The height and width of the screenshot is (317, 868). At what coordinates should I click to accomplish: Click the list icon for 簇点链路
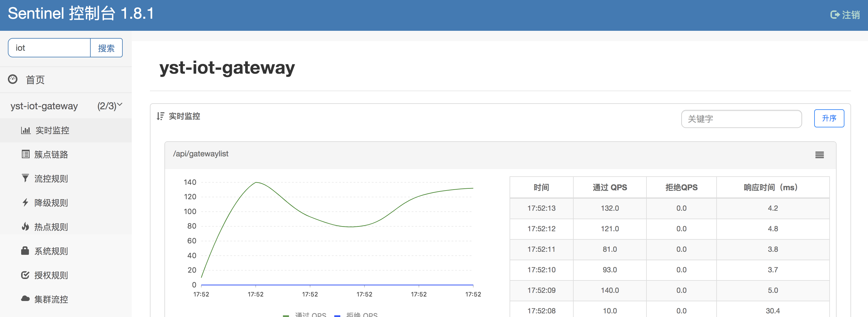[25, 154]
